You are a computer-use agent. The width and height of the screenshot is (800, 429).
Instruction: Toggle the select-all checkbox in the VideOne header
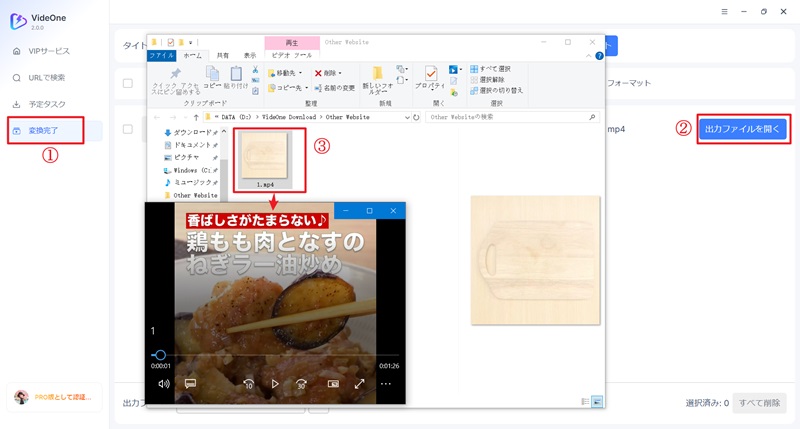[128, 83]
